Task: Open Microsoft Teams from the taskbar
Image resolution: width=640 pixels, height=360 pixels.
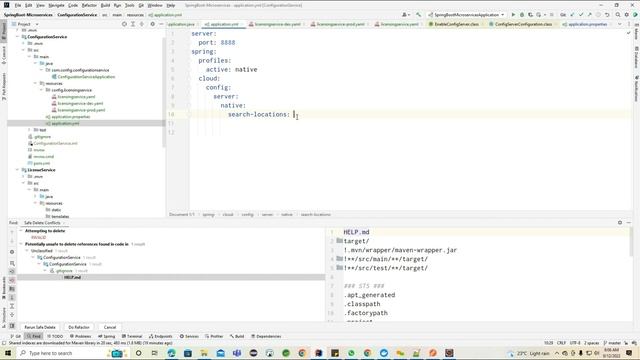Action: [237, 353]
